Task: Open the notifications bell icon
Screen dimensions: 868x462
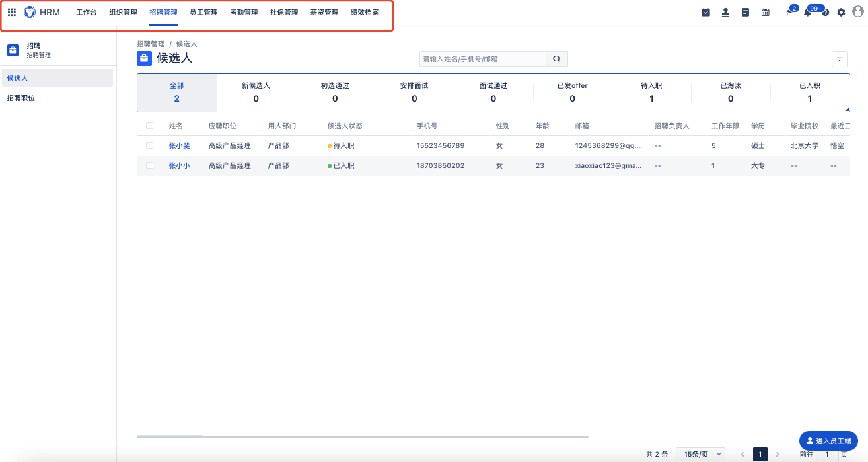Action: 808,12
